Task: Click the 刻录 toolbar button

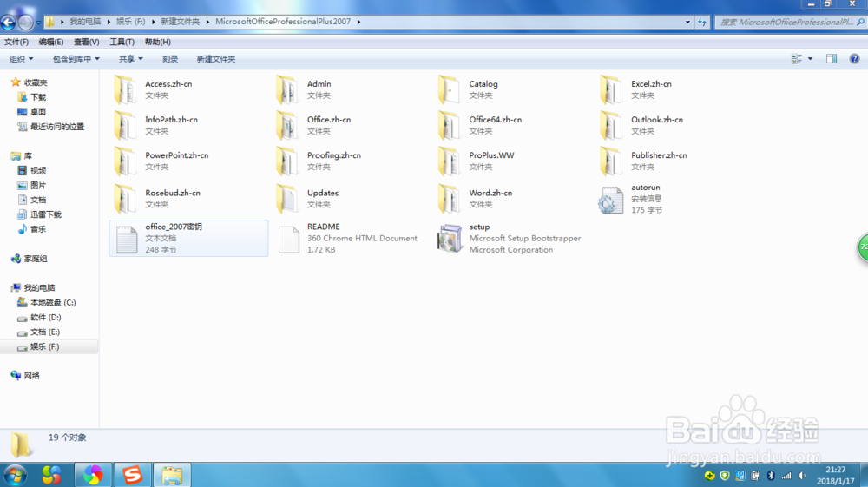Action: (x=170, y=59)
